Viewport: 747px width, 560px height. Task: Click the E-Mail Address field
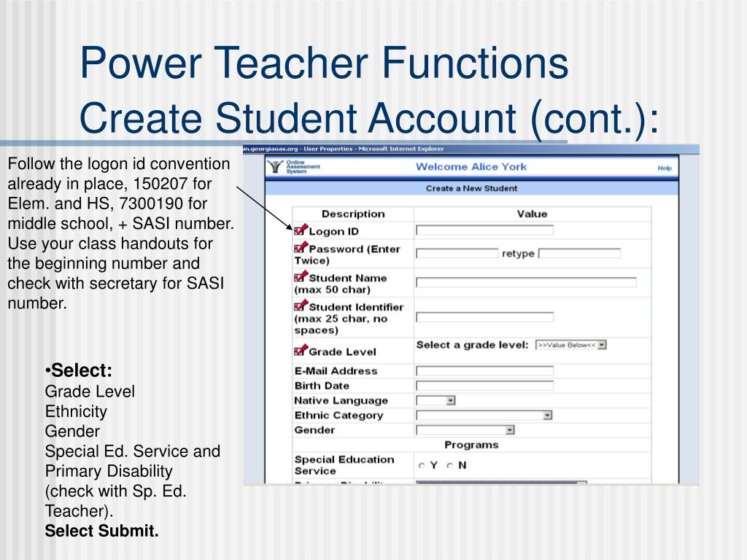pos(484,370)
